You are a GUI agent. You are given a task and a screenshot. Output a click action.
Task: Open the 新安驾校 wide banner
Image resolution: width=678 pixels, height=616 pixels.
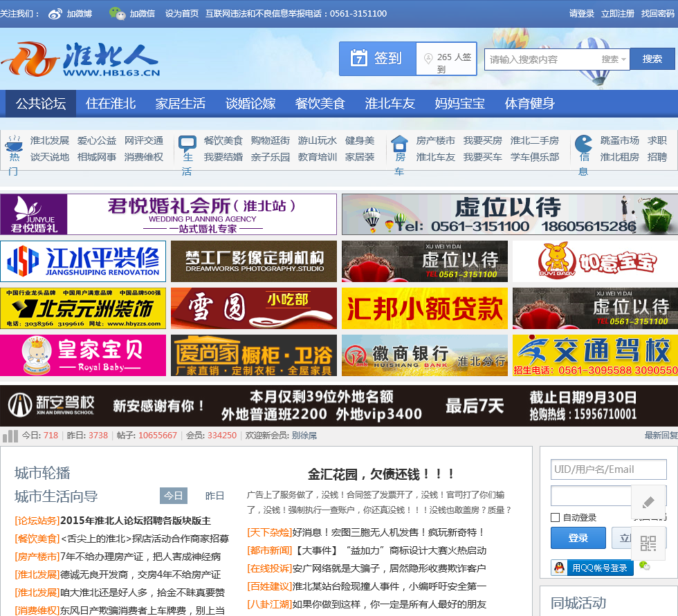[339, 406]
